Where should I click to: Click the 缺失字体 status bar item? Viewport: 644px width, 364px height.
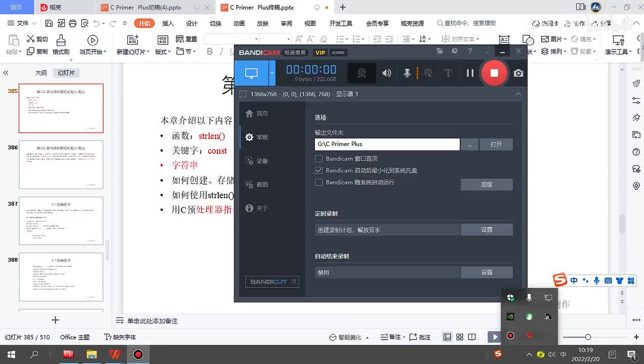pos(120,337)
